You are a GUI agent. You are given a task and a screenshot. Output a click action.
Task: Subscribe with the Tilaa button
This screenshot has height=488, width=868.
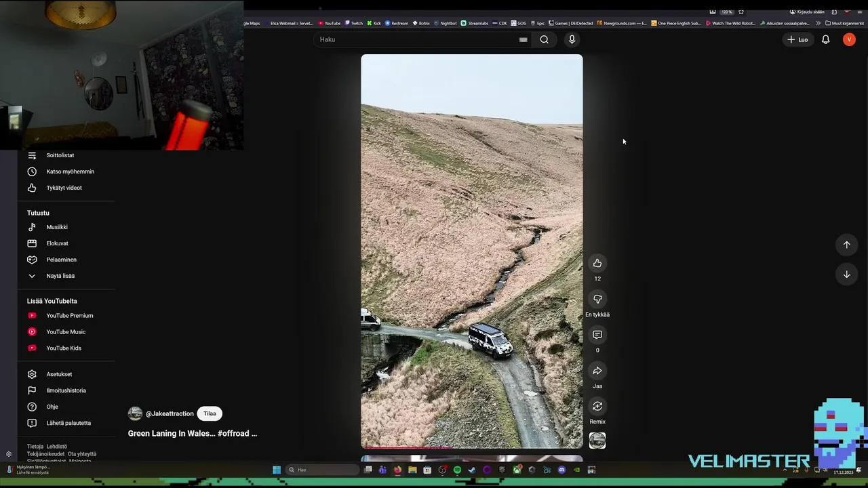210,413
